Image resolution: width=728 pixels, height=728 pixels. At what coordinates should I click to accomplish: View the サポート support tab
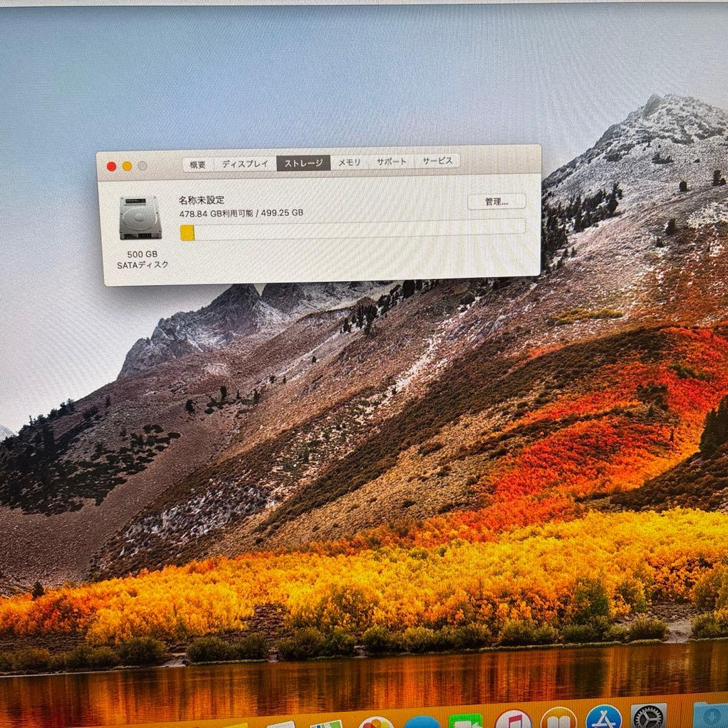[x=391, y=162]
